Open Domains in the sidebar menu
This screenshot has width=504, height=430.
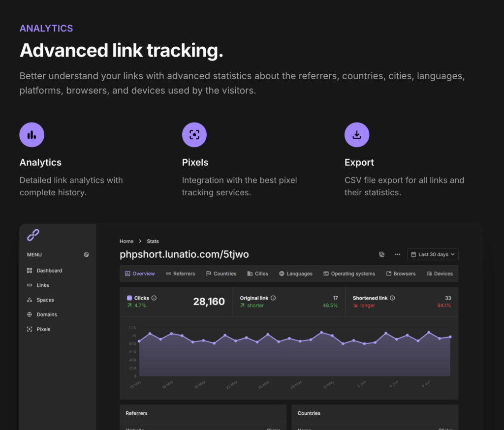(x=46, y=314)
